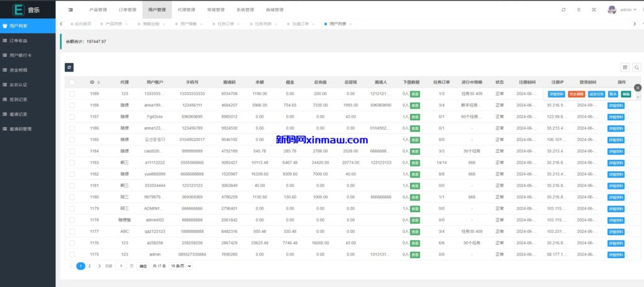Screen dimensions: 644x287
Task: Click 详情资料 for row ID 1175
Action: [616, 255]
